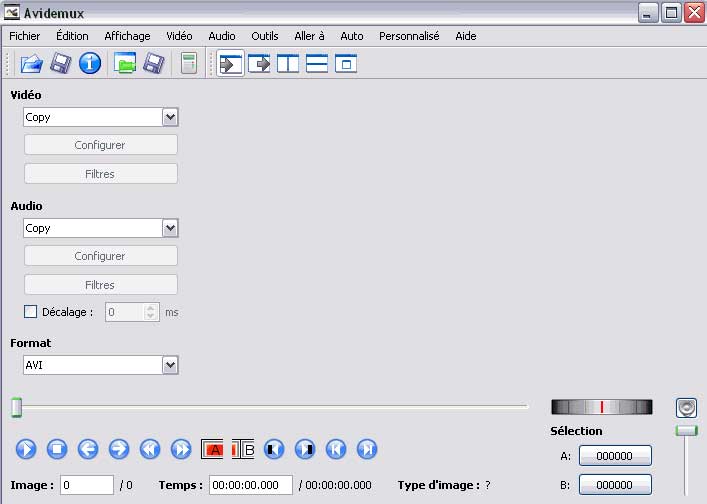Select the Side-by-side preview icon
Viewport: 707px width, 504px height.
pos(288,64)
